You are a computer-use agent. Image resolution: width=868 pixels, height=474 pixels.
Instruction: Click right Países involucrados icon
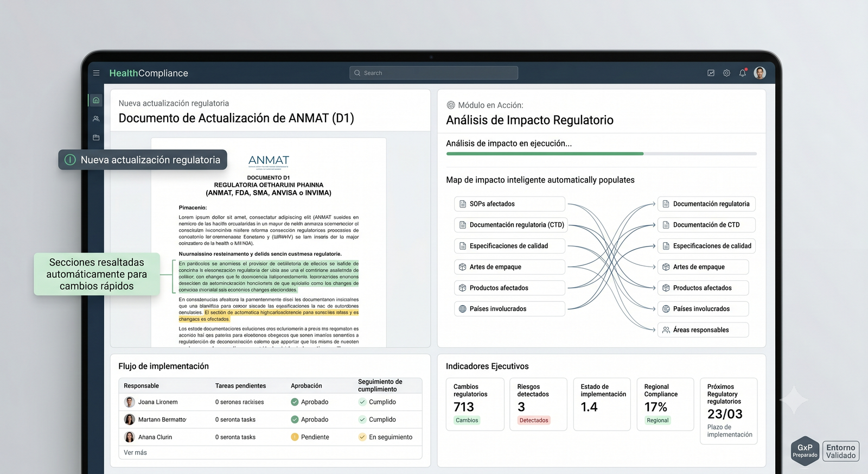[x=666, y=309]
